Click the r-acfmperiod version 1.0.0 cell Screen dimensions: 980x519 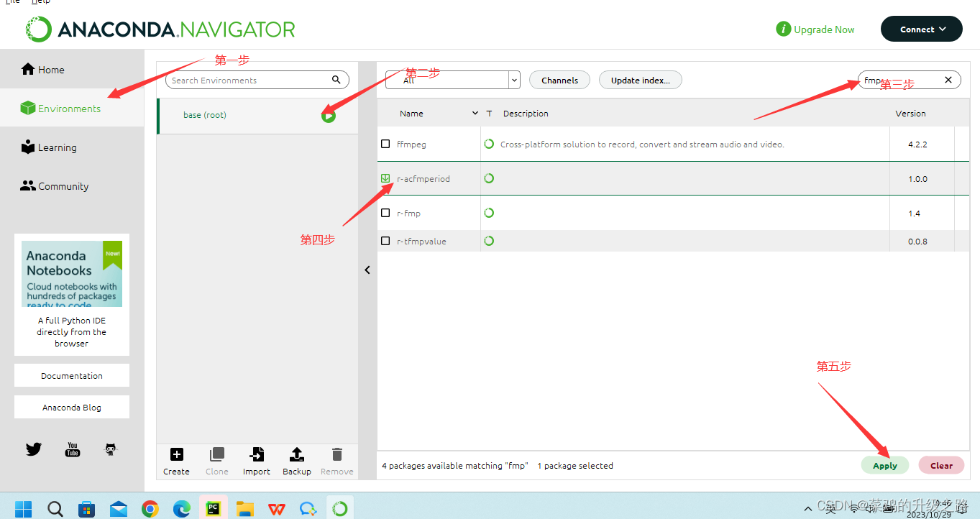918,179
